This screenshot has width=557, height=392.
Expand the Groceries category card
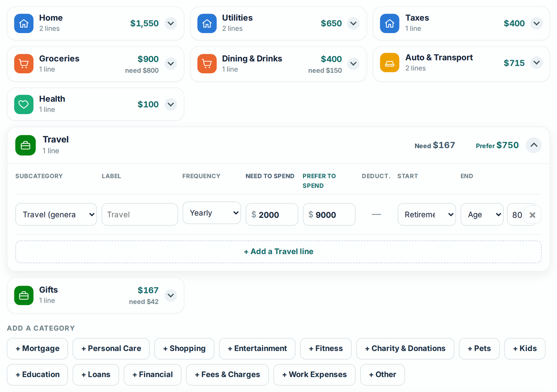(x=171, y=64)
